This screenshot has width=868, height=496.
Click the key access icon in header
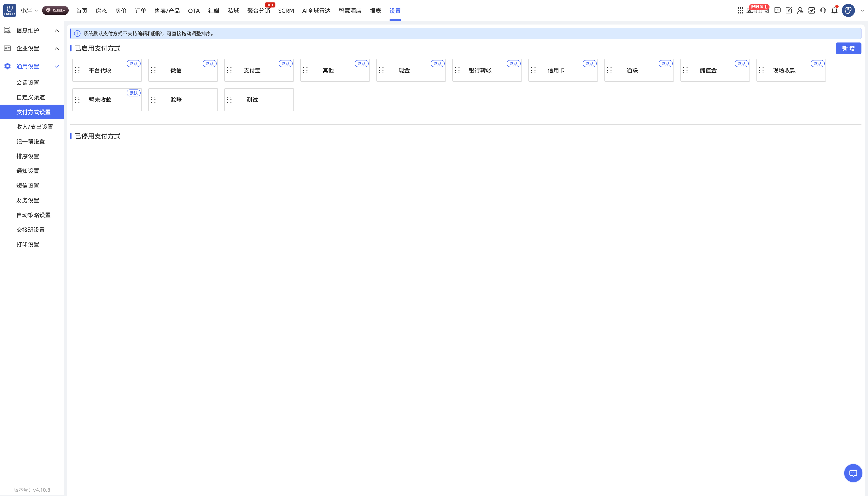[811, 11]
